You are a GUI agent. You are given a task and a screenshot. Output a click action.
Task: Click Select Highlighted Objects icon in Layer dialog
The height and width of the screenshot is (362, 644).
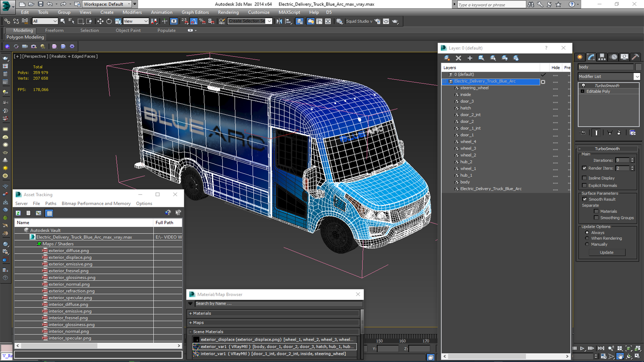481,58
